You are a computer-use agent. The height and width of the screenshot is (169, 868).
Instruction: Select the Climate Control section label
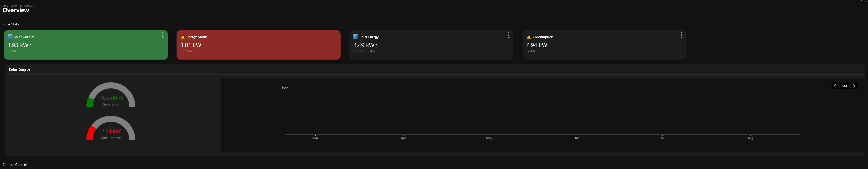tap(14, 165)
